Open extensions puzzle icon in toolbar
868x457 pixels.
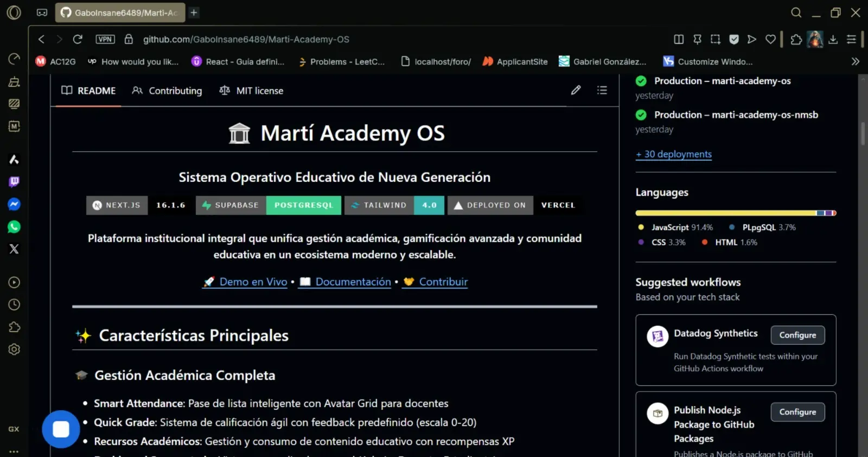click(x=796, y=39)
